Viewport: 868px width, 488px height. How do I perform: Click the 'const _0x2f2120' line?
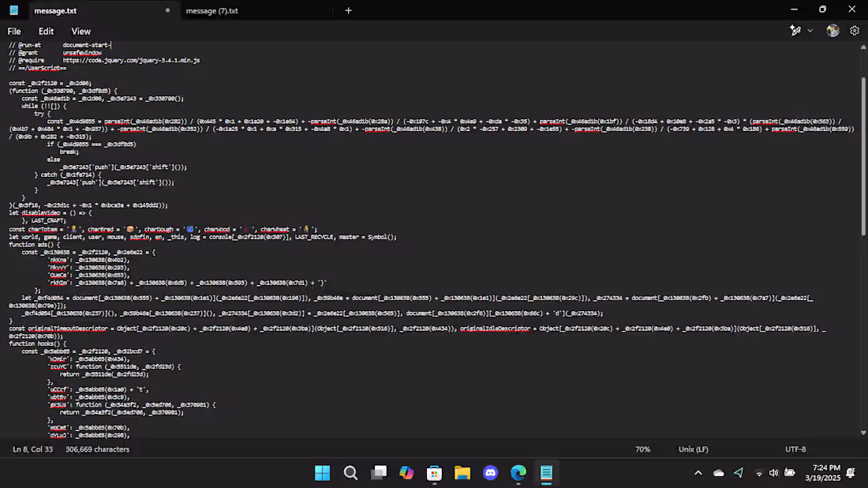(51, 83)
